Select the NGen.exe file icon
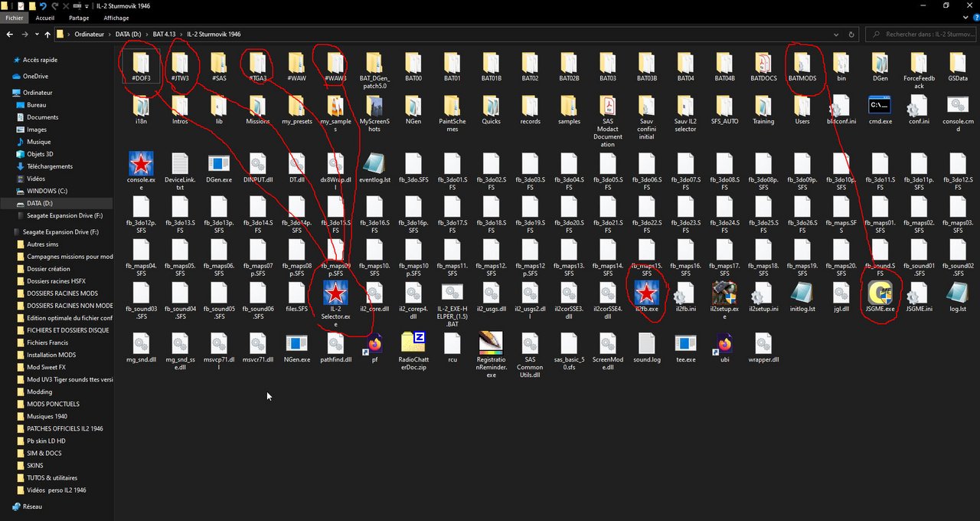This screenshot has height=521, width=980. click(x=296, y=343)
